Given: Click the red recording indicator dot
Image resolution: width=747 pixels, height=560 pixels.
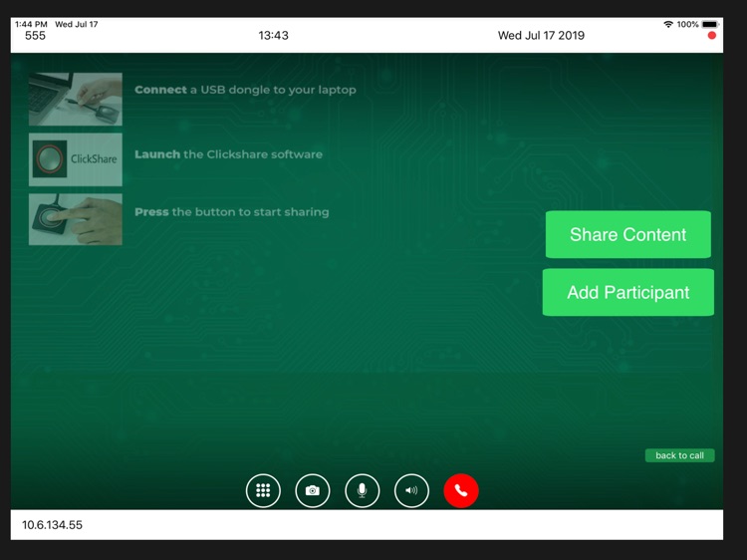Looking at the screenshot, I should [x=712, y=36].
